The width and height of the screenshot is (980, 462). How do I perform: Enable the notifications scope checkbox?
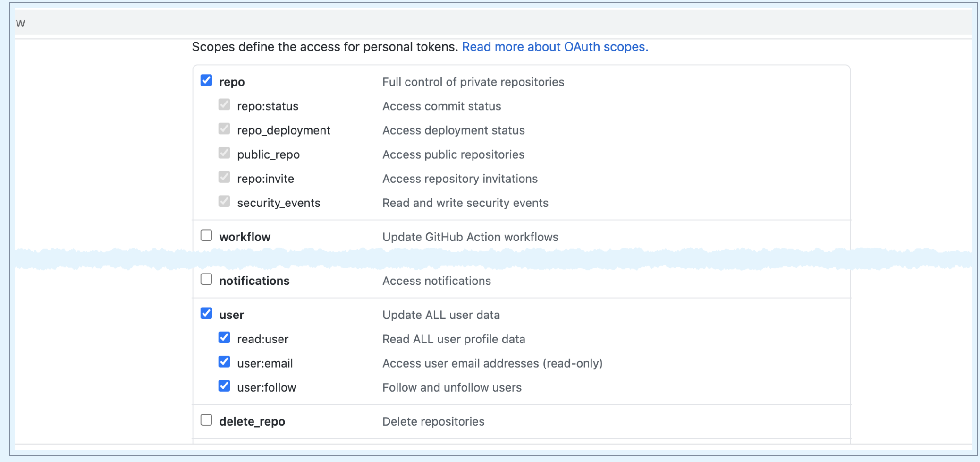(206, 279)
